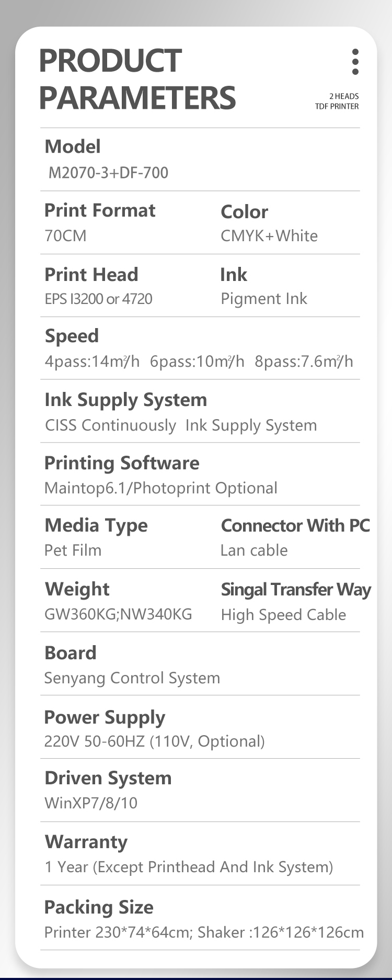The image size is (392, 980).
Task: Click the GW360KG;NW340KG weight value
Action: pos(118,614)
